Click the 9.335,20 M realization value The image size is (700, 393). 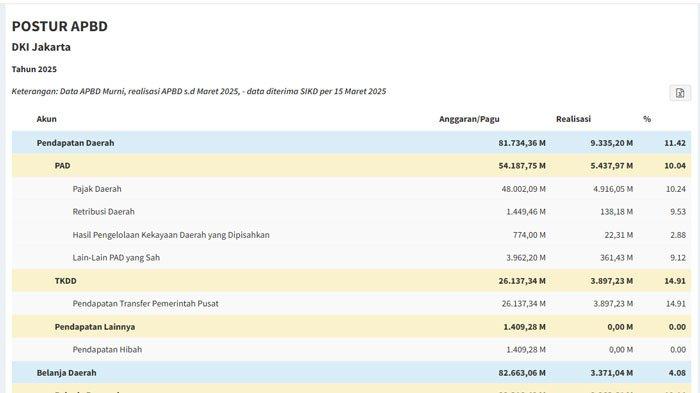612,143
